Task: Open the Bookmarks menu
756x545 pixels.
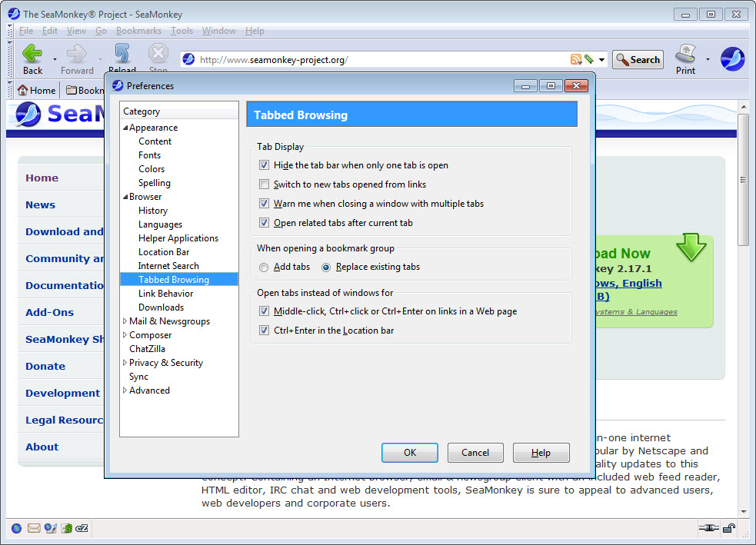Action: pos(138,31)
